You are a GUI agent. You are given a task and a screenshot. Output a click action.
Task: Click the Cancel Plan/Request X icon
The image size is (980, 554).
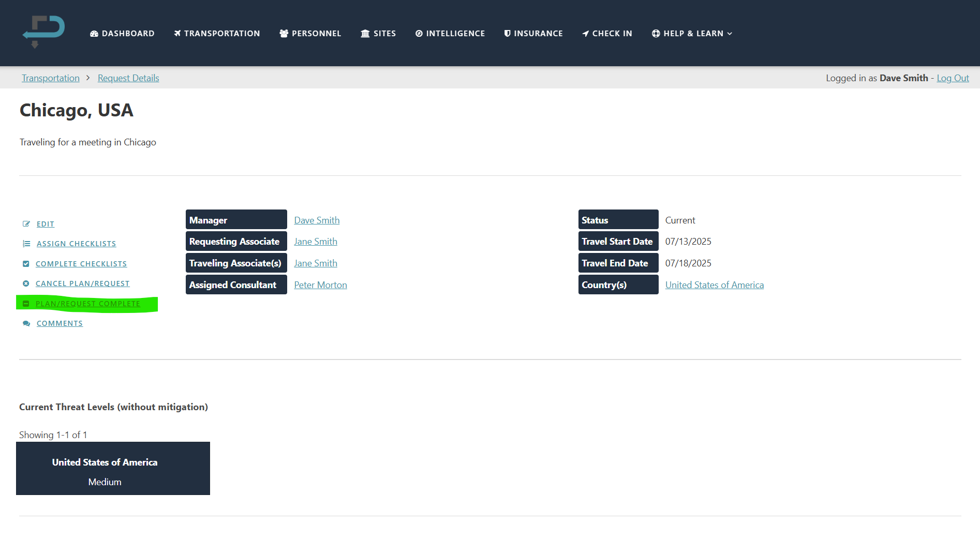26,283
